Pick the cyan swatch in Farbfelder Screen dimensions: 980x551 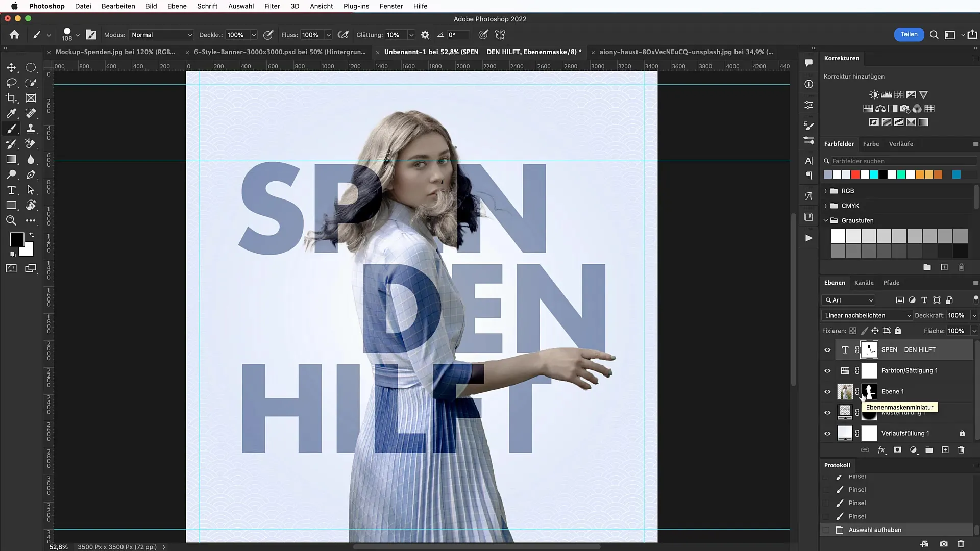[874, 175]
